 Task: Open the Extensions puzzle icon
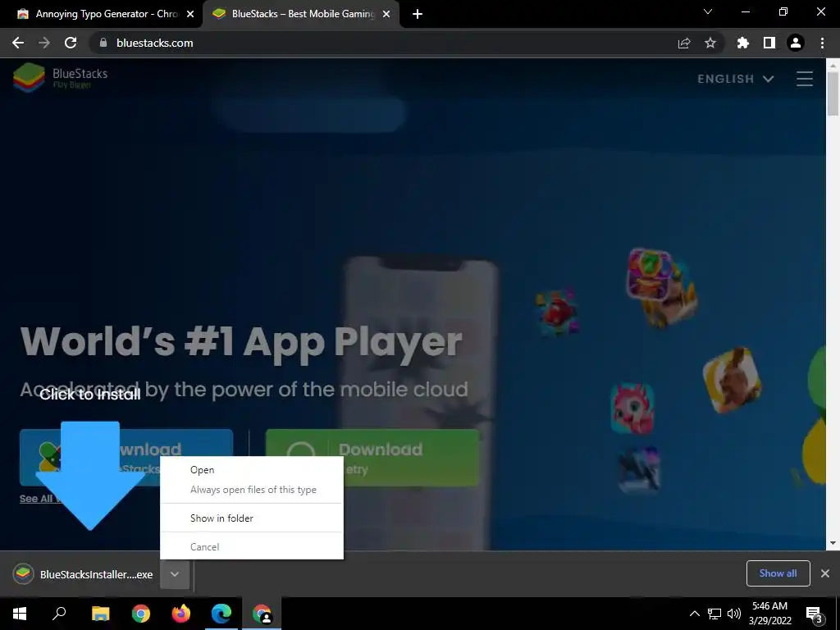pyautogui.click(x=742, y=43)
